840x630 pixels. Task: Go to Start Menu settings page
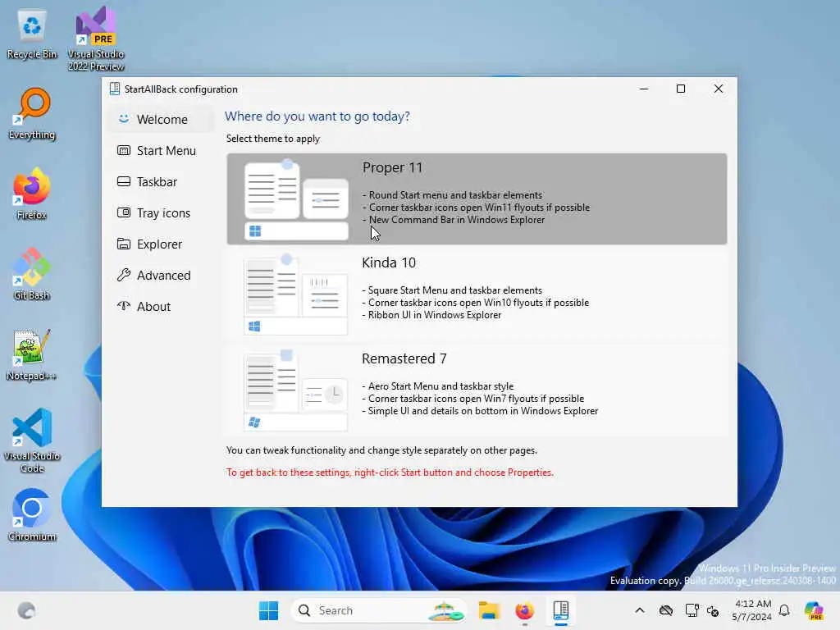(x=160, y=151)
